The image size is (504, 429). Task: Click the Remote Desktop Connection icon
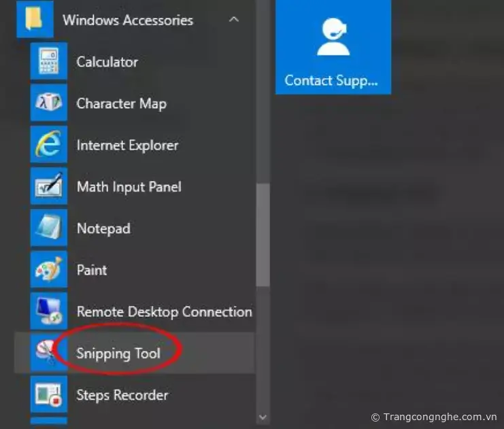pos(48,311)
